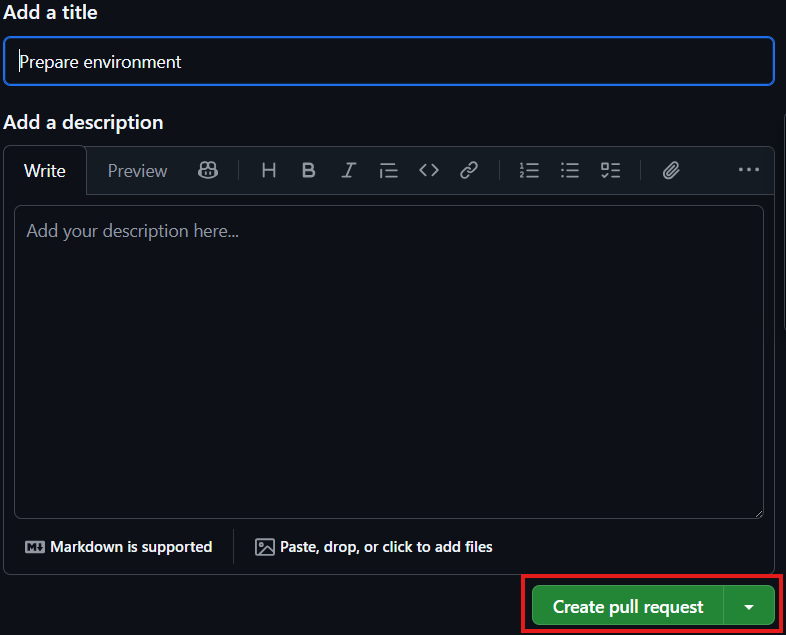Insert an unordered bullet list
The image size is (786, 635).
click(x=570, y=170)
